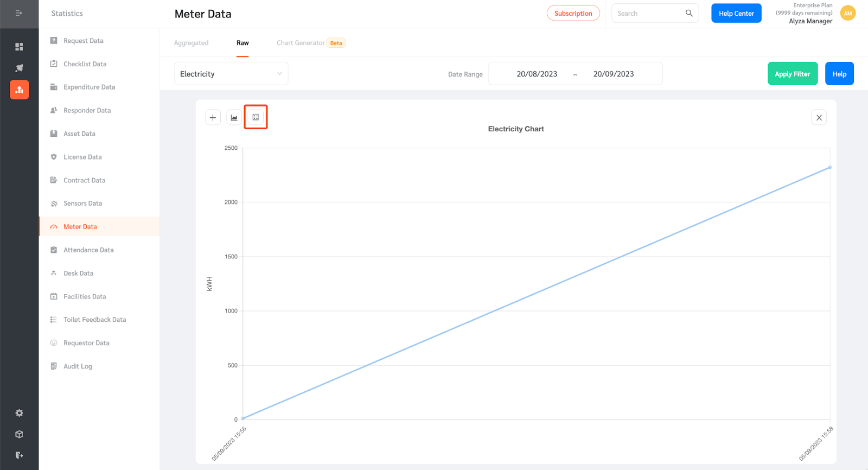Expand the sidebar menu toggle icon
The height and width of the screenshot is (470, 868).
[x=19, y=13]
